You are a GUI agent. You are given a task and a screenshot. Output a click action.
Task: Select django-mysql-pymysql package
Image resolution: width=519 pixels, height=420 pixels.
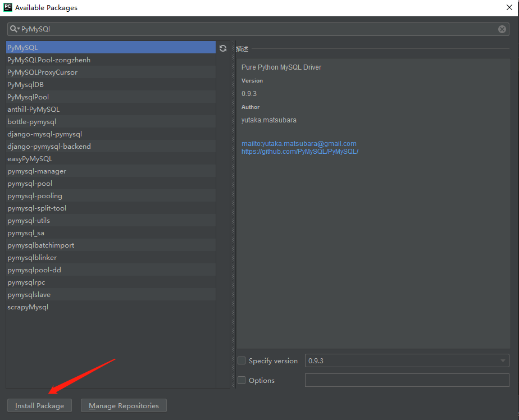[111, 134]
